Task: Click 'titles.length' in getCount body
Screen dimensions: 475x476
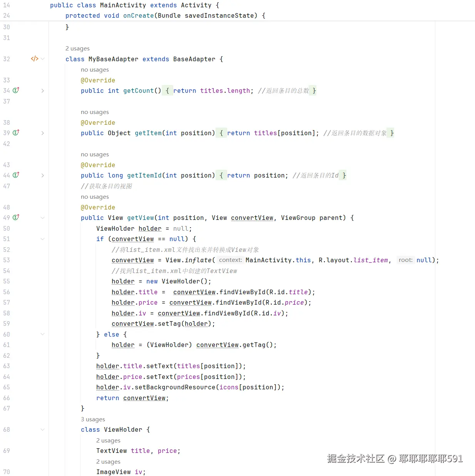Action: point(225,91)
